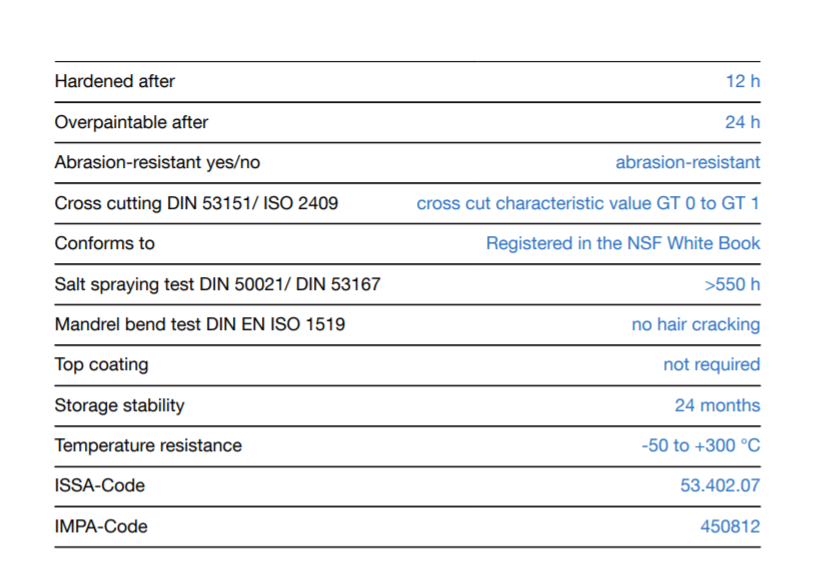Open 'Registered in the NSF White Book' text

pos(622,243)
